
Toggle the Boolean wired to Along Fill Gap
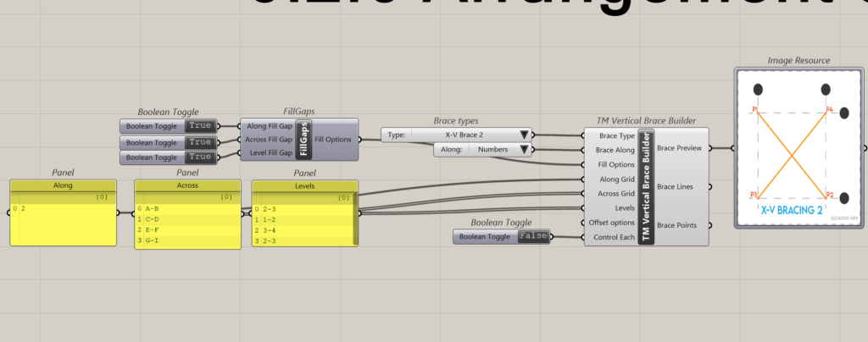coord(199,126)
